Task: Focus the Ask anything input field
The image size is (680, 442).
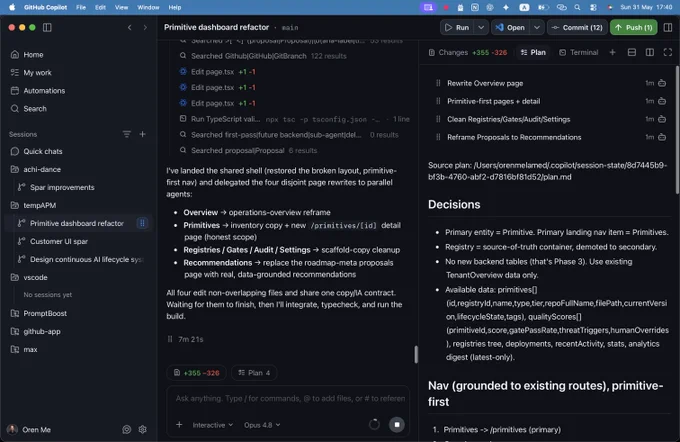Action: coord(290,398)
